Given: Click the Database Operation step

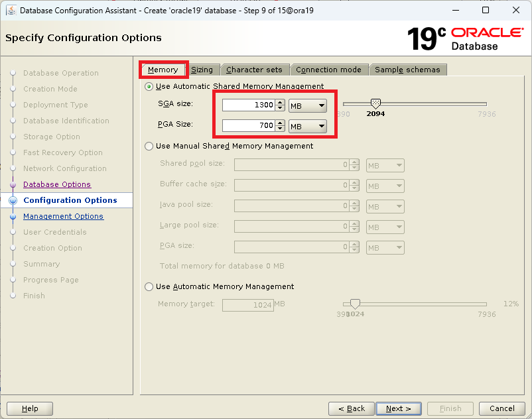Looking at the screenshot, I should coord(61,73).
